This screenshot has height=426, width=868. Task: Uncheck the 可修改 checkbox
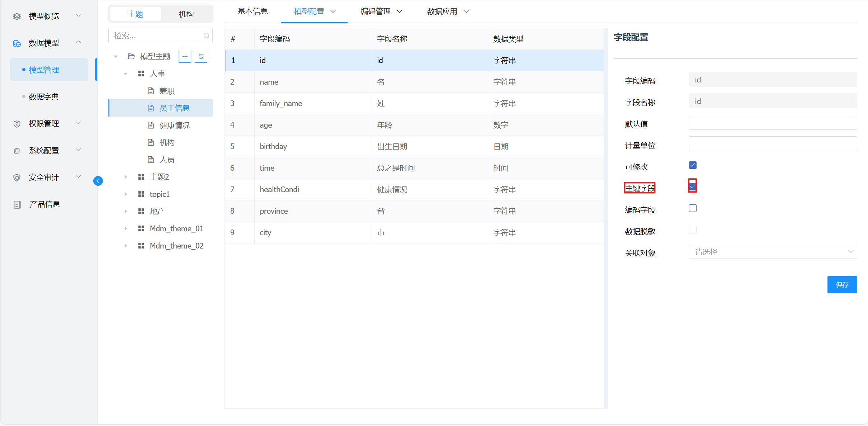(x=693, y=165)
